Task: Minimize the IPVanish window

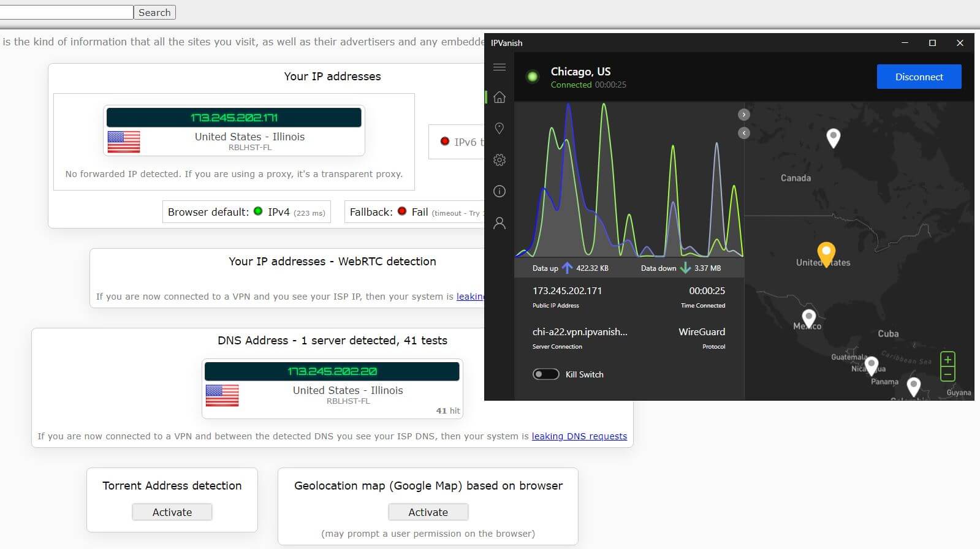Action: coord(905,43)
